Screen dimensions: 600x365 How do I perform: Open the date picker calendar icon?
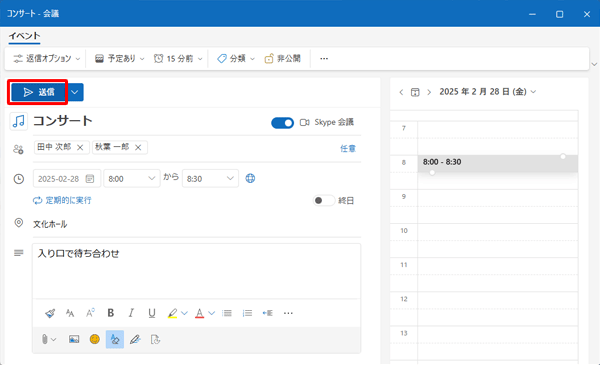pos(90,179)
